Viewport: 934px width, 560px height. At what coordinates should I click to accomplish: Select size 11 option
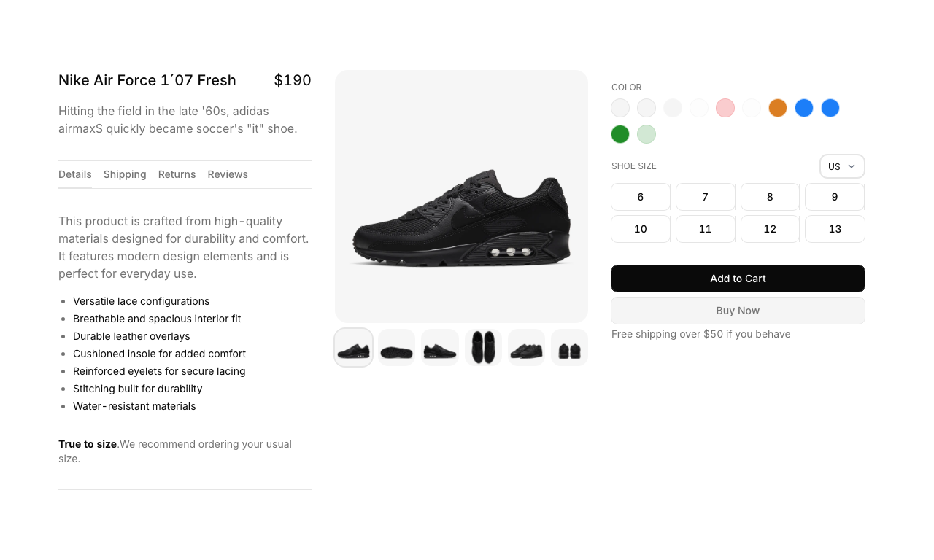tap(705, 229)
